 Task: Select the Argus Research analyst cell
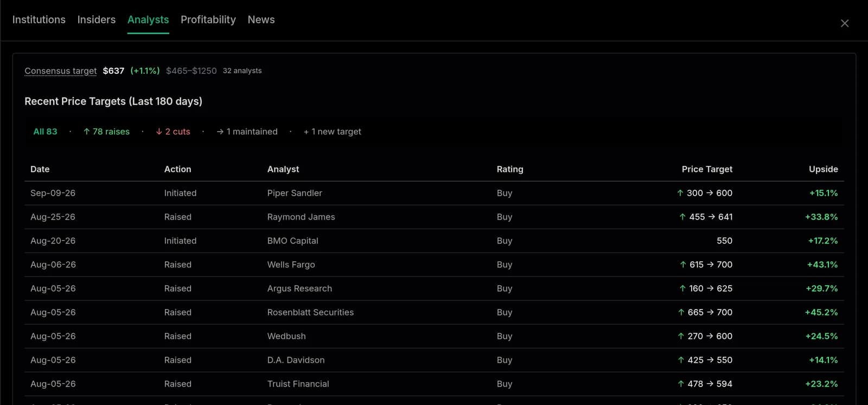[299, 288]
